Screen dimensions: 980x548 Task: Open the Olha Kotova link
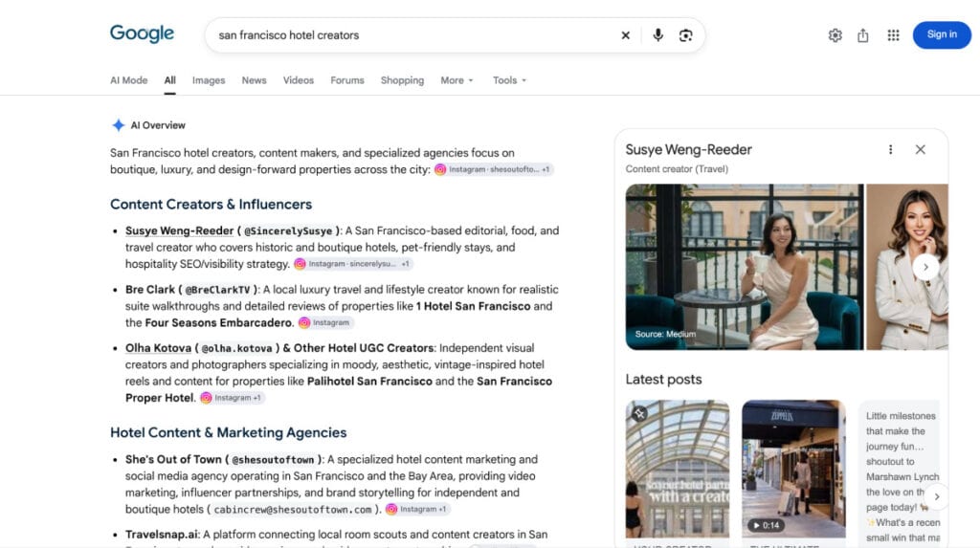158,348
